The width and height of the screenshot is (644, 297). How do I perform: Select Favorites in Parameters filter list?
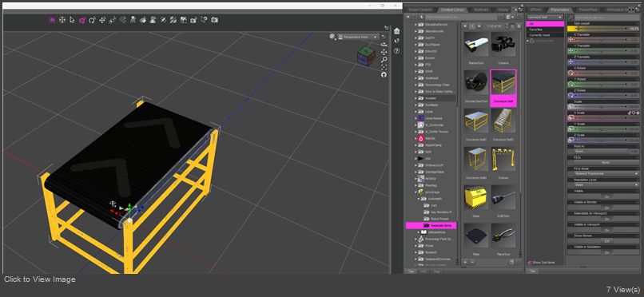point(545,30)
